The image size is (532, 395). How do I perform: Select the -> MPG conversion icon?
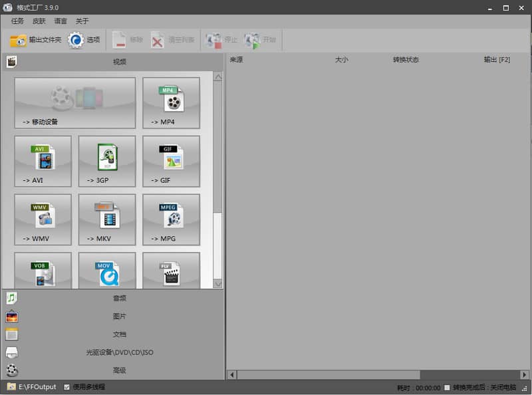(x=171, y=219)
